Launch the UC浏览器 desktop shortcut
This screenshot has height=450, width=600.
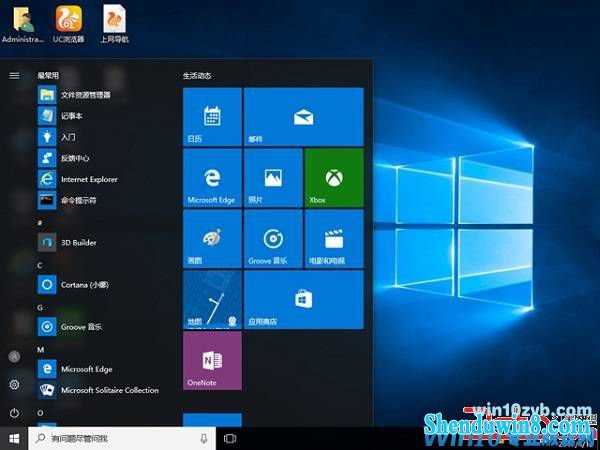[x=68, y=23]
